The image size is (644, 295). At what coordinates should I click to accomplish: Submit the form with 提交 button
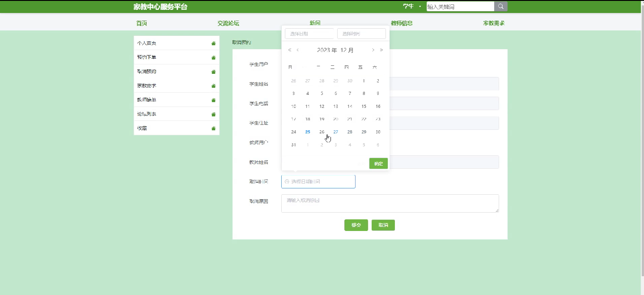click(x=356, y=225)
